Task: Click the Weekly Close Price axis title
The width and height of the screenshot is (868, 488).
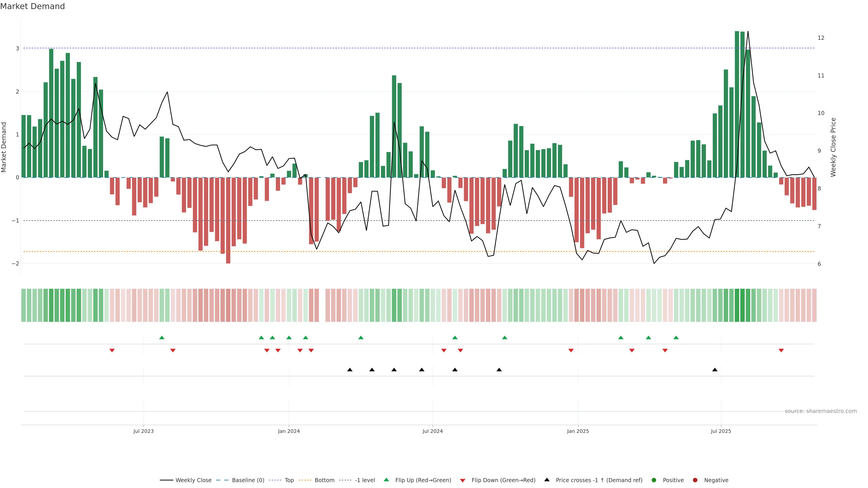Action: 833,147
